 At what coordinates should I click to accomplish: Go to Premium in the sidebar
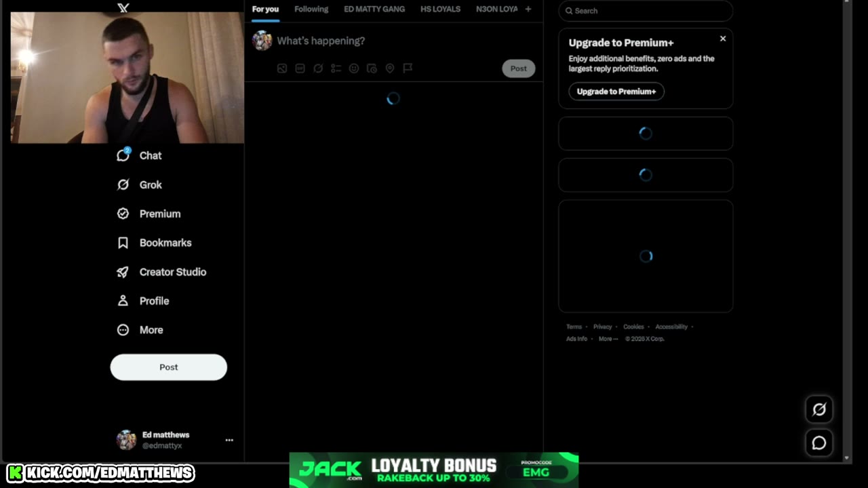pyautogui.click(x=149, y=213)
